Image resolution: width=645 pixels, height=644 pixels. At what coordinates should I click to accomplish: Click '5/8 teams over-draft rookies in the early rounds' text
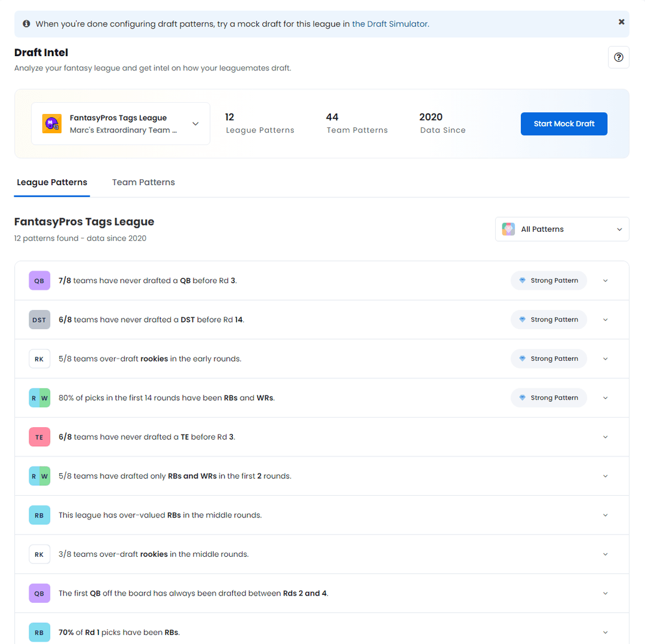click(x=150, y=359)
